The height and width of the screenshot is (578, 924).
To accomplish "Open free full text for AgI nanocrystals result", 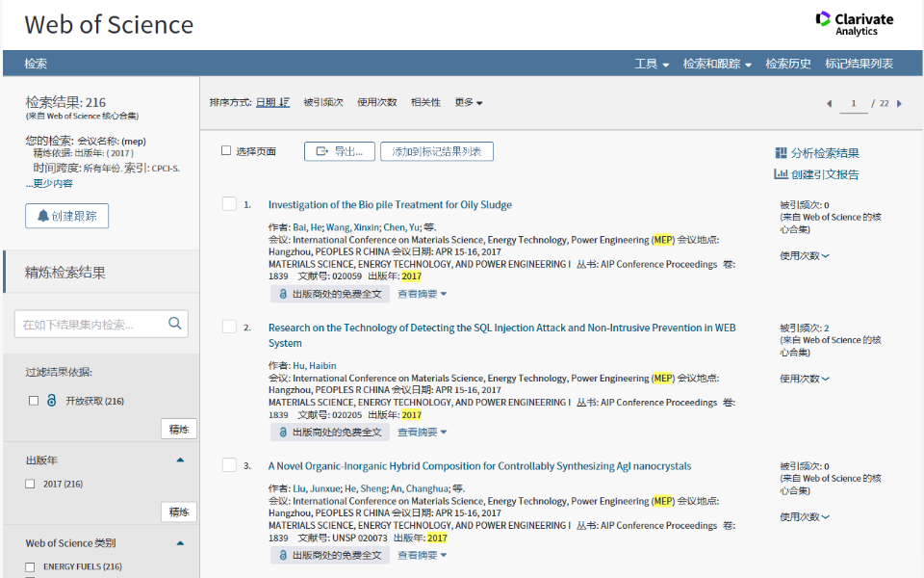I will click(x=330, y=555).
